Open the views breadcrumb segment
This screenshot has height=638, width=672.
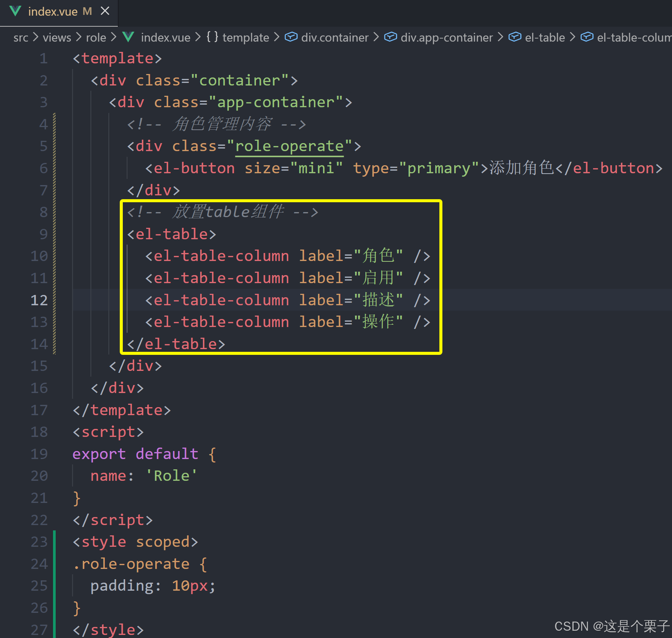click(x=57, y=37)
